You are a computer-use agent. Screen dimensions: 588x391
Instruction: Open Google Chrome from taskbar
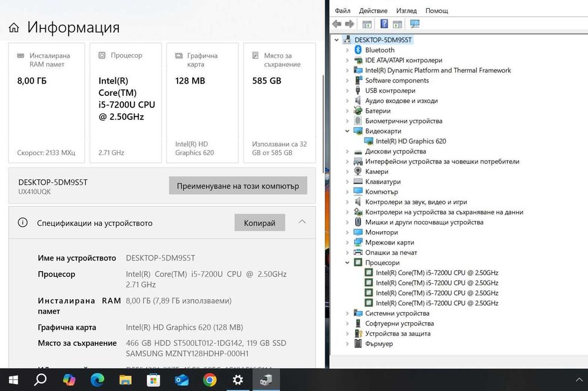coord(210,380)
